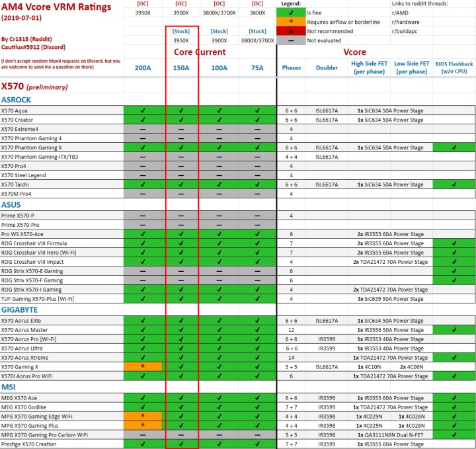The image size is (476, 449).
Task: Select the X570 Aqua row label
Action: pyautogui.click(x=15, y=110)
